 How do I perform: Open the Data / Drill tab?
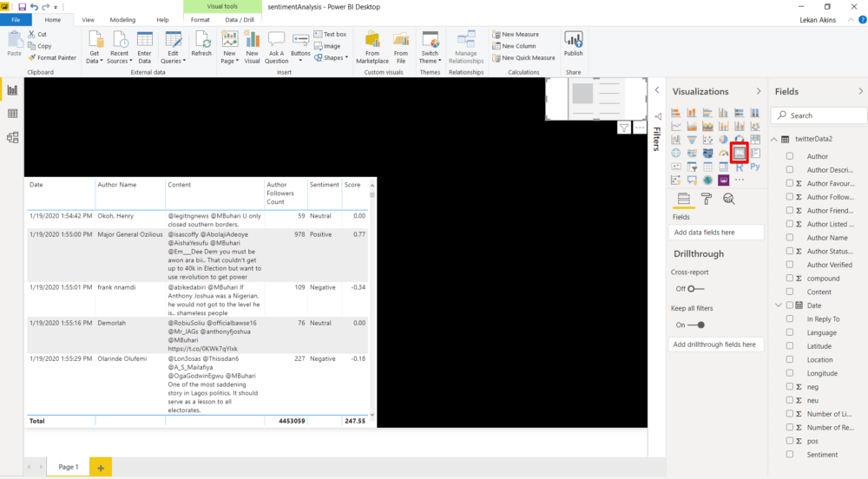point(240,20)
